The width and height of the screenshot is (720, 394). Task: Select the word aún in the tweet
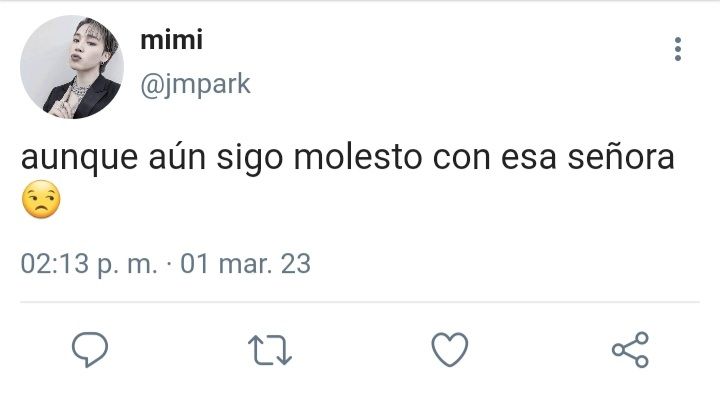pyautogui.click(x=177, y=158)
